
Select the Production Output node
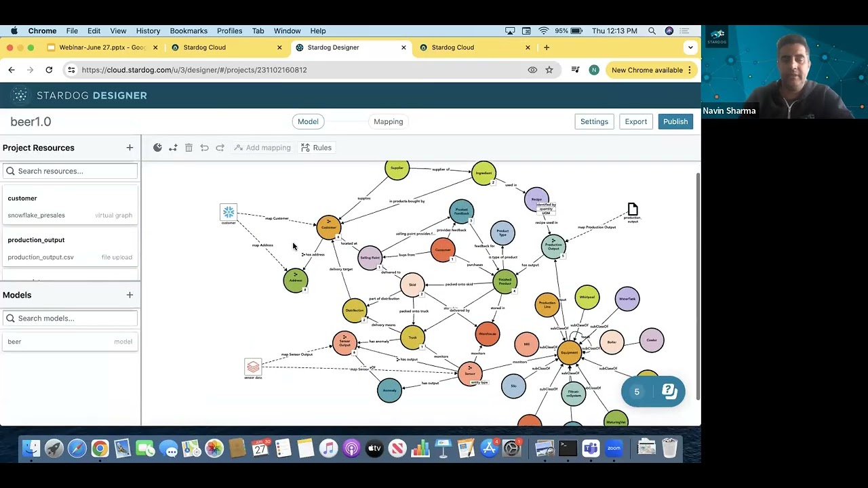[x=553, y=247]
